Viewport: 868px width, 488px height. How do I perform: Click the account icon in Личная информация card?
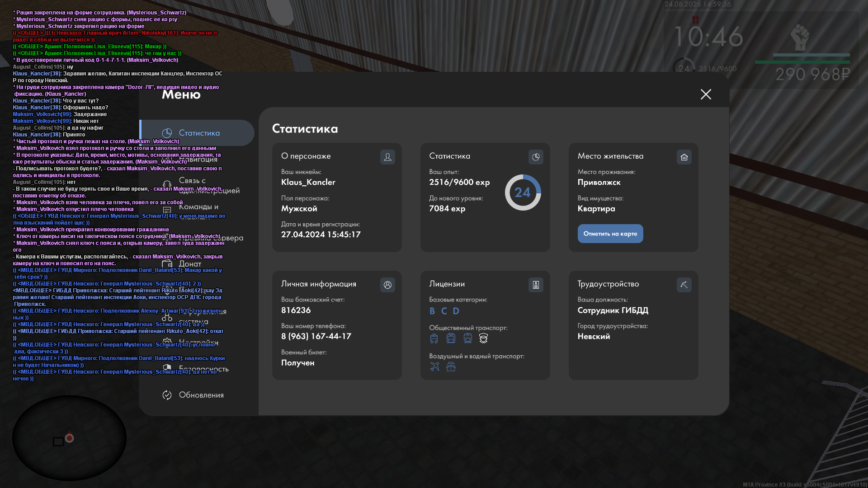pyautogui.click(x=387, y=285)
